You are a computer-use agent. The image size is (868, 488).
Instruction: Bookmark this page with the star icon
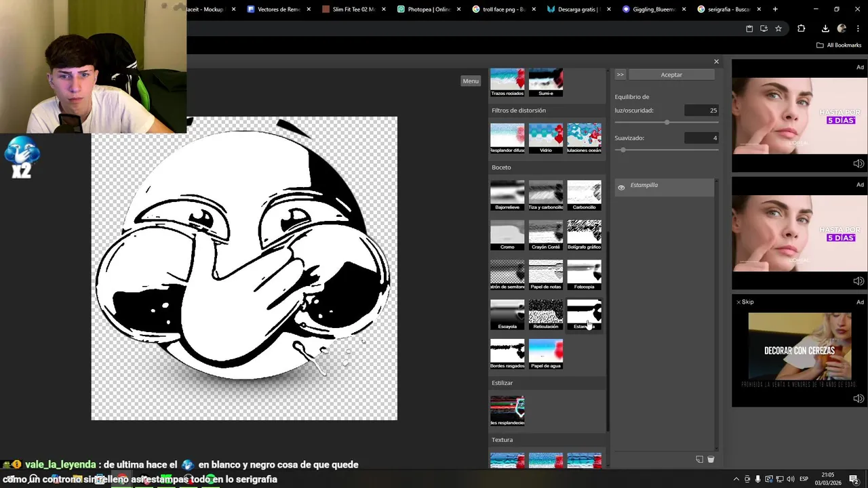(778, 28)
